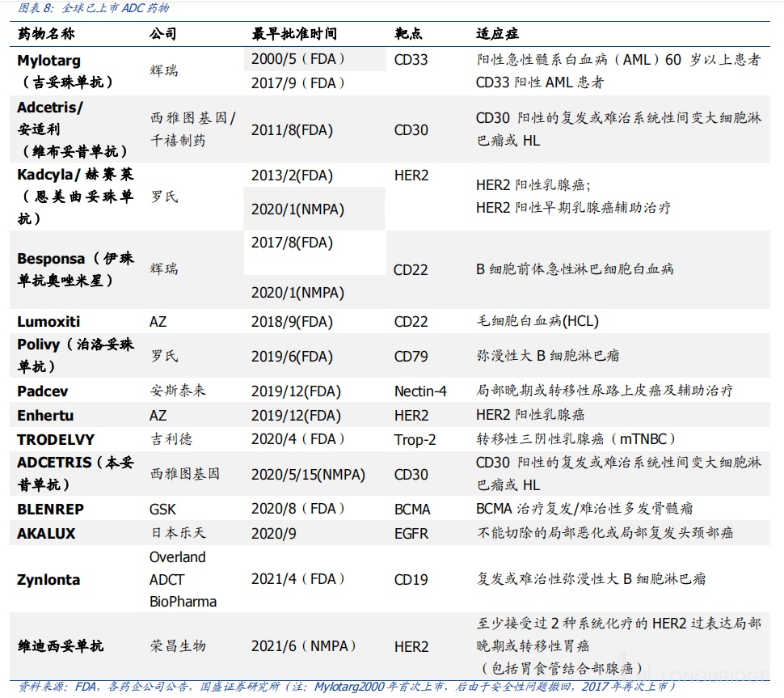The width and height of the screenshot is (784, 698).
Task: Click the GSK company cell
Action: click(x=162, y=510)
